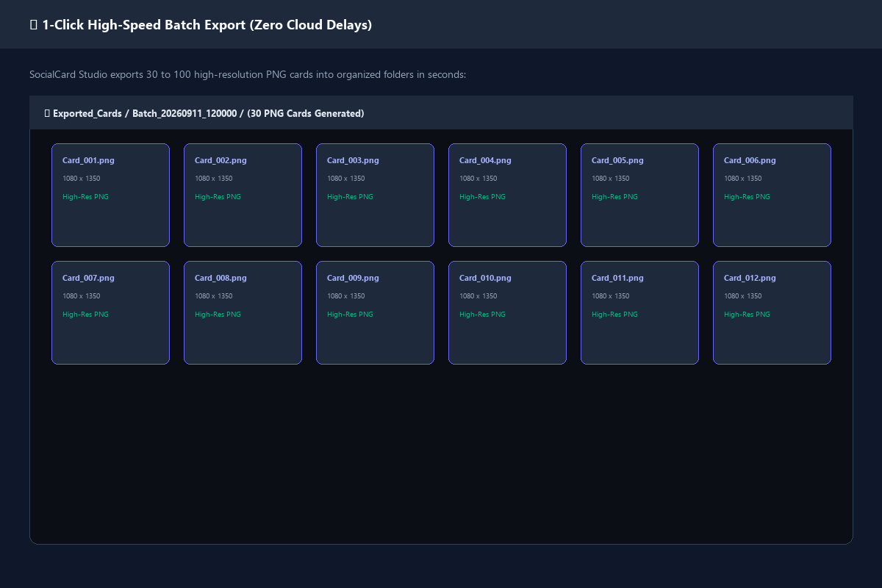Click 'High-Res PNG' label in Card_012.png
Image resolution: width=882 pixels, height=588 pixels.
[747, 315]
